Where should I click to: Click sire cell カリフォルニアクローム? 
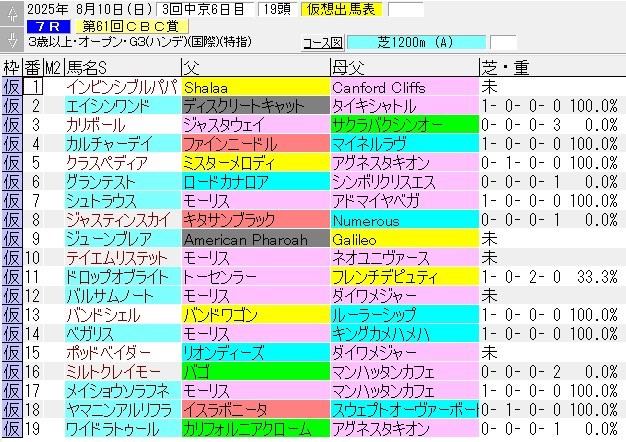pyautogui.click(x=256, y=428)
